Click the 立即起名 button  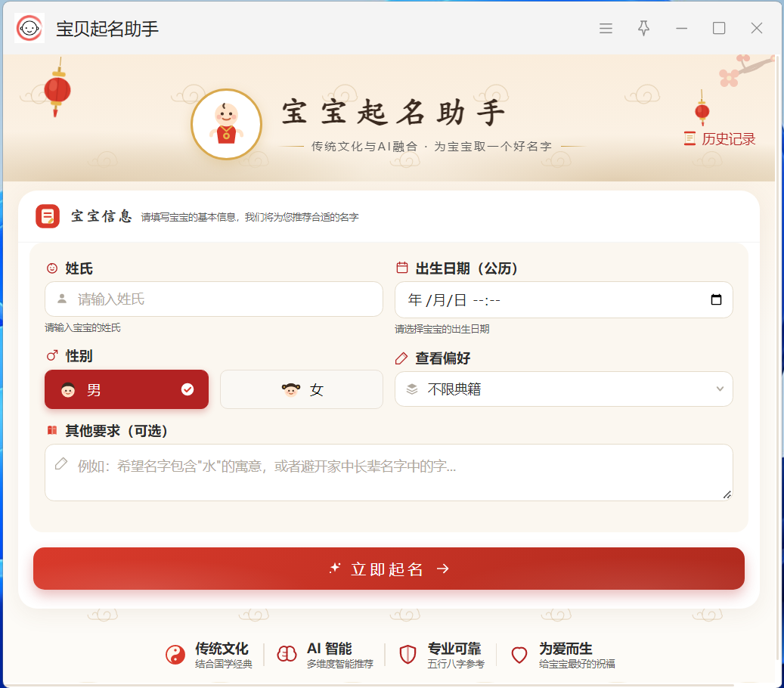[x=389, y=569]
